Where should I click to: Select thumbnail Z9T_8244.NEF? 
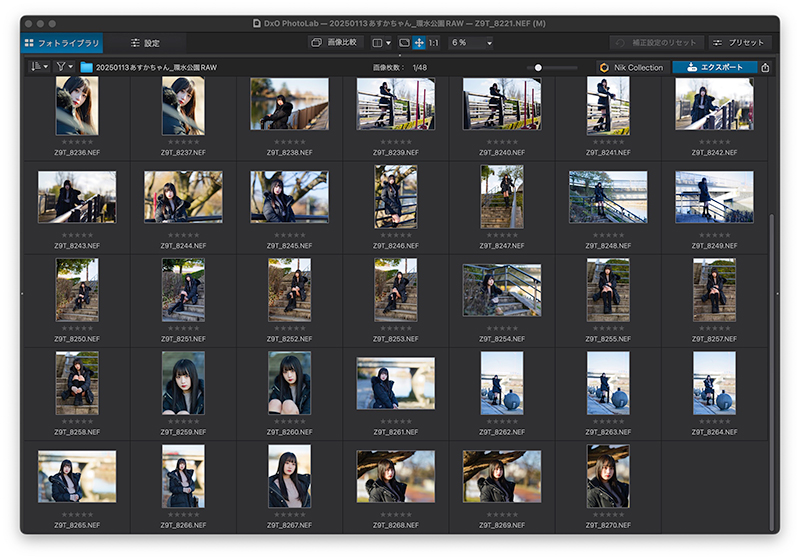(183, 197)
